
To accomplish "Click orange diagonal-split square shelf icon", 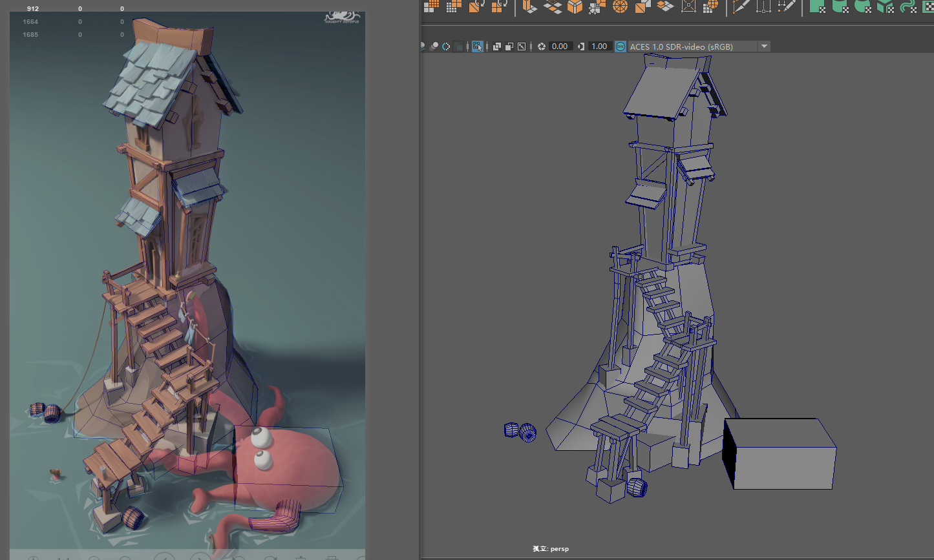I will point(642,6).
